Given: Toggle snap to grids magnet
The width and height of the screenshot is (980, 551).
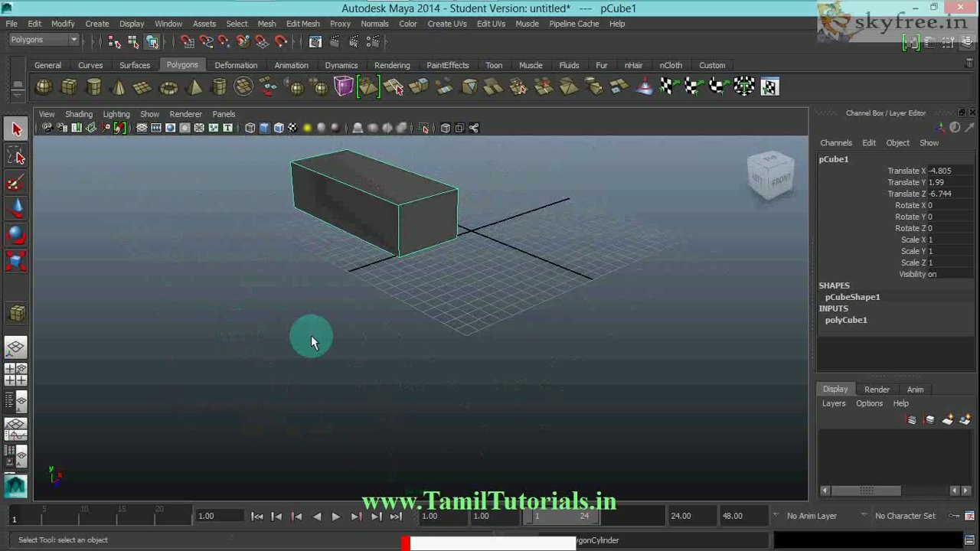Looking at the screenshot, I should (x=188, y=41).
